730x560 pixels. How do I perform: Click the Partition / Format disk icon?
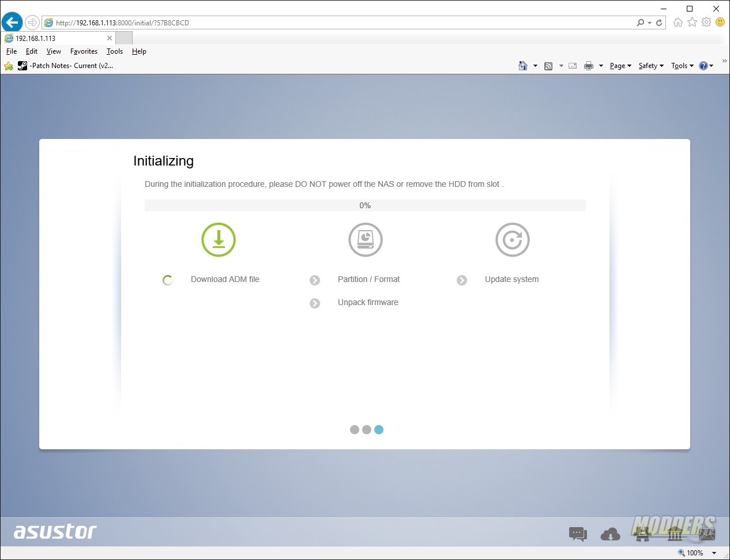point(366,239)
